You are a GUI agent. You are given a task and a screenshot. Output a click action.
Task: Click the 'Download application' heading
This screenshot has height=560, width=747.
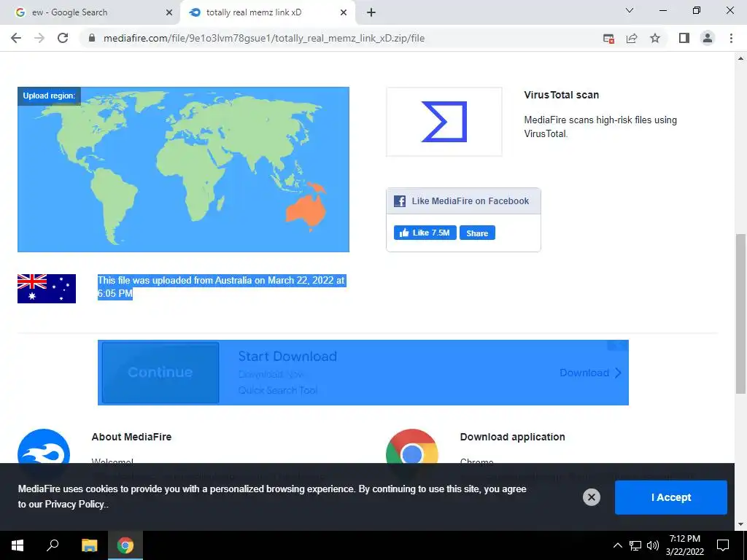point(513,437)
